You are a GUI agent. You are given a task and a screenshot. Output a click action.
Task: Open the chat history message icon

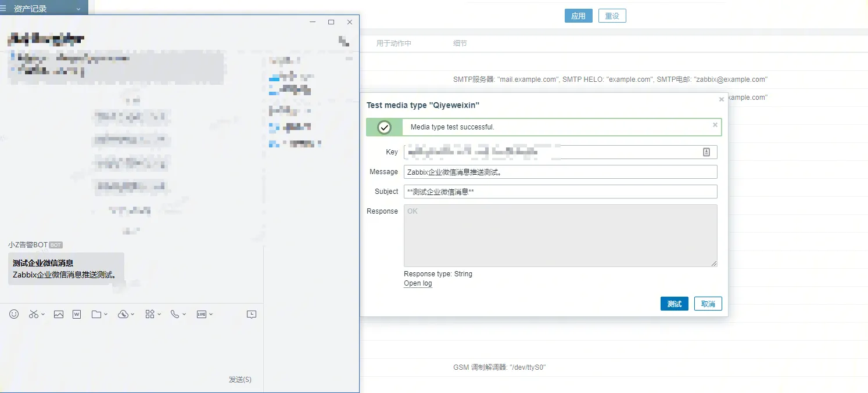click(252, 314)
